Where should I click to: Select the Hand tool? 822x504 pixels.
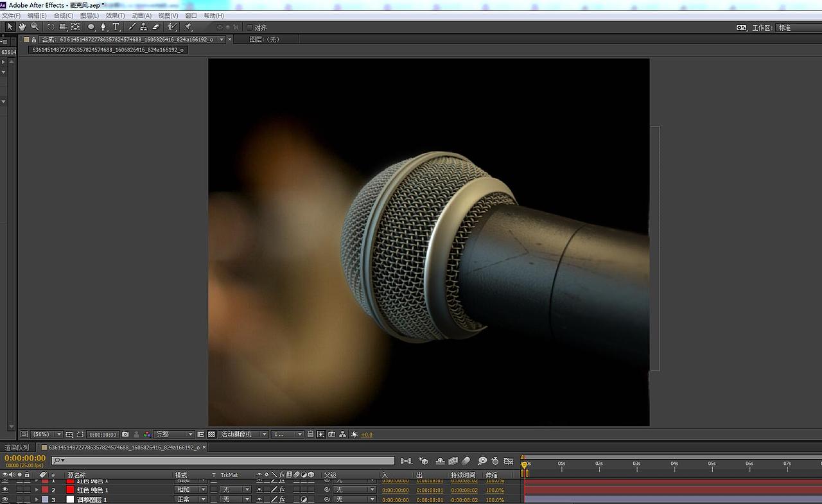(x=22, y=27)
